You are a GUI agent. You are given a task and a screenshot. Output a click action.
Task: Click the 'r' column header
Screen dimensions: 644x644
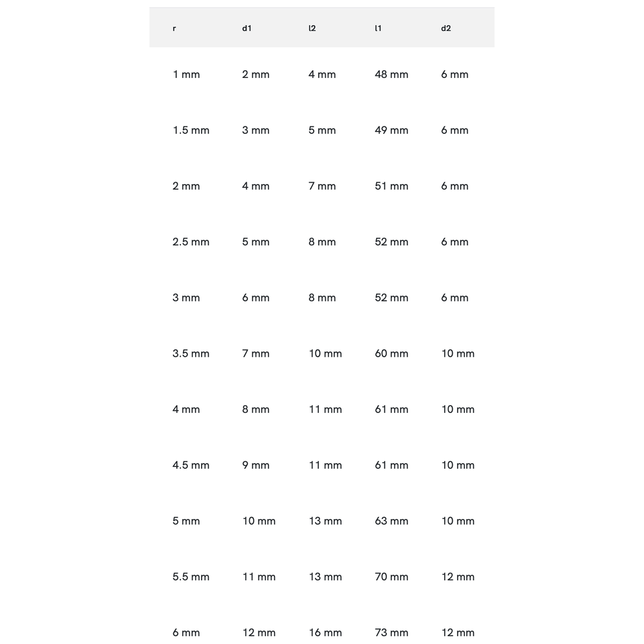(x=175, y=28)
